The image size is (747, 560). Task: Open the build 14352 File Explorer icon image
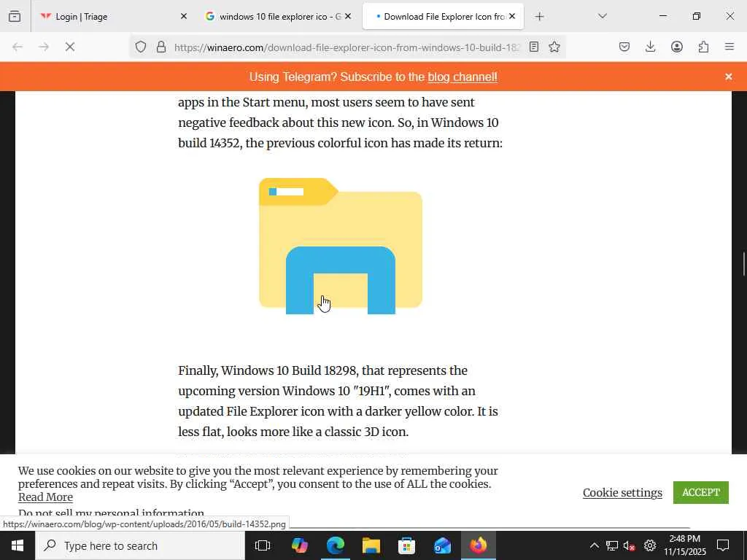click(341, 246)
